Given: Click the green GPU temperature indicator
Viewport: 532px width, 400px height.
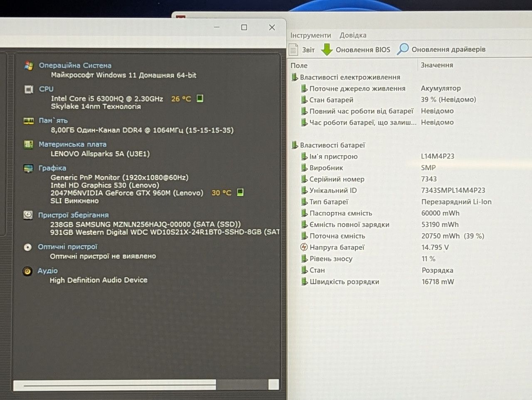Looking at the screenshot, I should click(x=240, y=192).
